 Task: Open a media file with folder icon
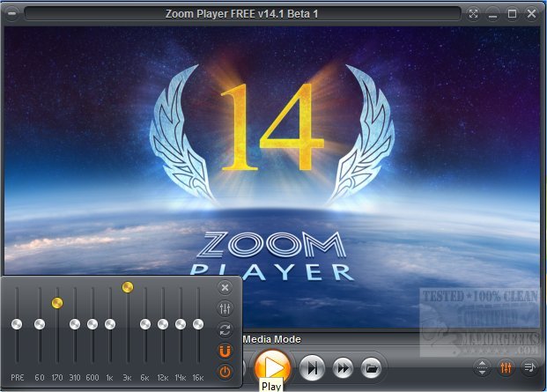pos(371,366)
